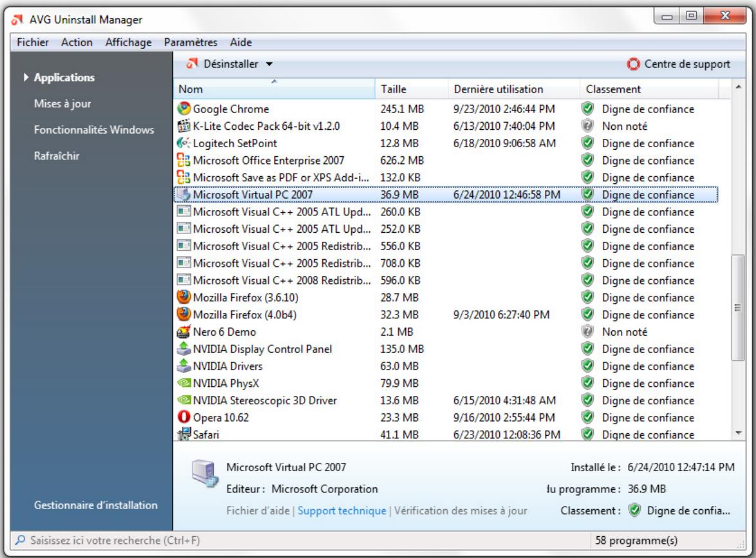This screenshot has height=558, width=756.
Task: Click the 626.2 MB size cell
Action: click(401, 161)
